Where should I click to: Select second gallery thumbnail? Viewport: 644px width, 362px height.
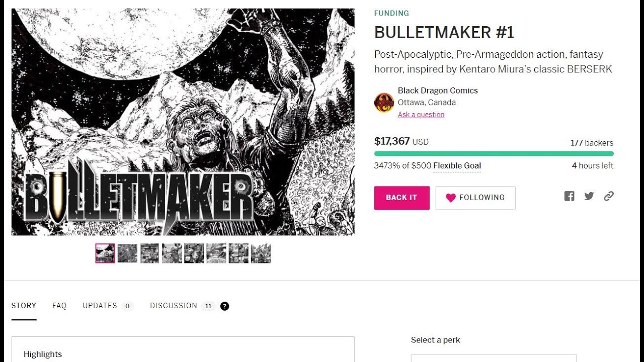127,253
